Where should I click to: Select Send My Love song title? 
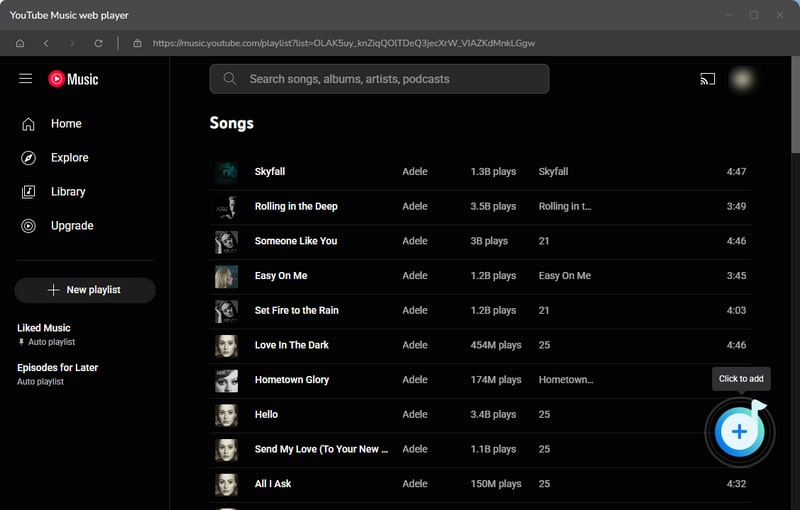tap(321, 449)
